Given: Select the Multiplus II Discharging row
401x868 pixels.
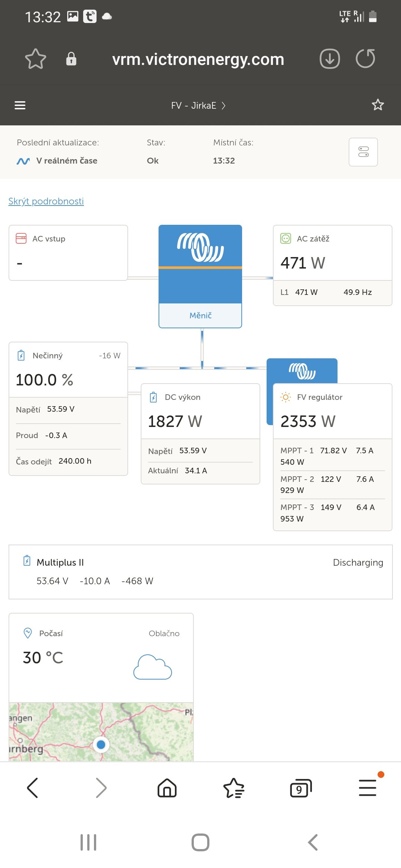Looking at the screenshot, I should point(200,572).
